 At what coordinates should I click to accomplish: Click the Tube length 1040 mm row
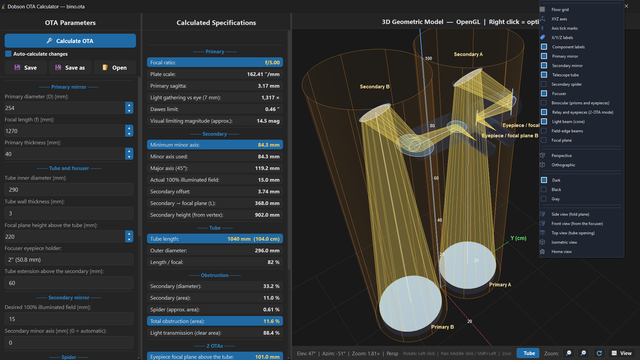click(215, 239)
